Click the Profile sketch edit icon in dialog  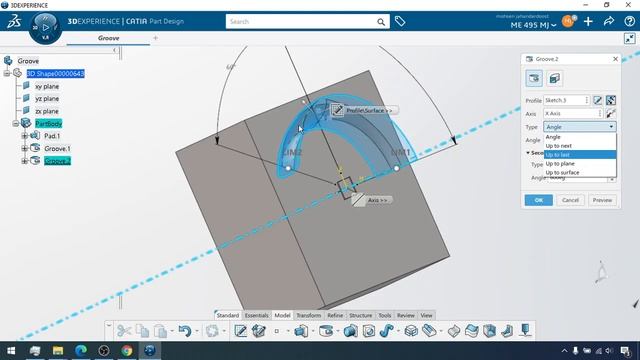pyautogui.click(x=598, y=100)
